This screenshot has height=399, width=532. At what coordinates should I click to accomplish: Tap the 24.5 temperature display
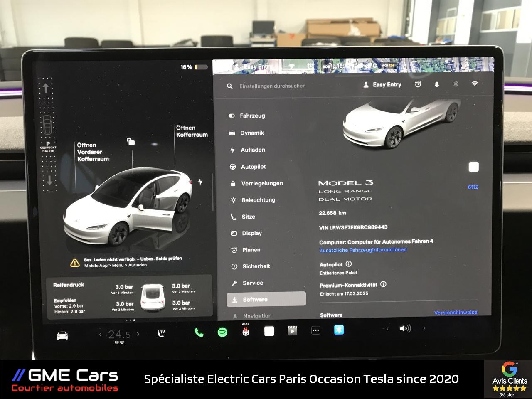(119, 335)
